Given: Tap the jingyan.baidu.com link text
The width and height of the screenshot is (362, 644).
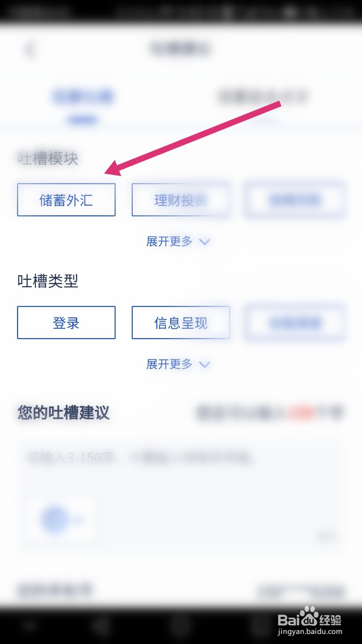Looking at the screenshot, I should click(x=310, y=632).
